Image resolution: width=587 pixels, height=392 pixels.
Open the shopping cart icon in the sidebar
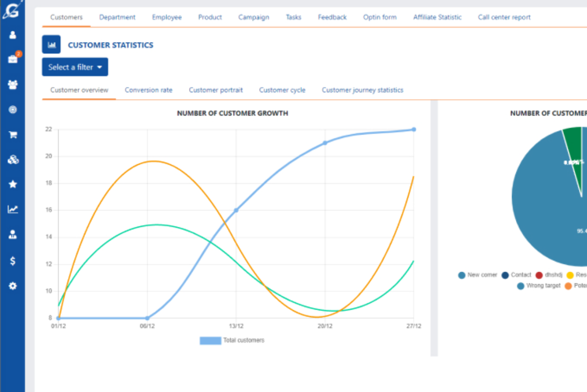[x=13, y=134]
